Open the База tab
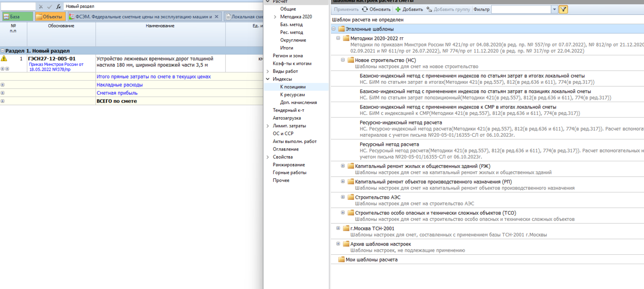This screenshot has height=289, width=644. [17, 17]
